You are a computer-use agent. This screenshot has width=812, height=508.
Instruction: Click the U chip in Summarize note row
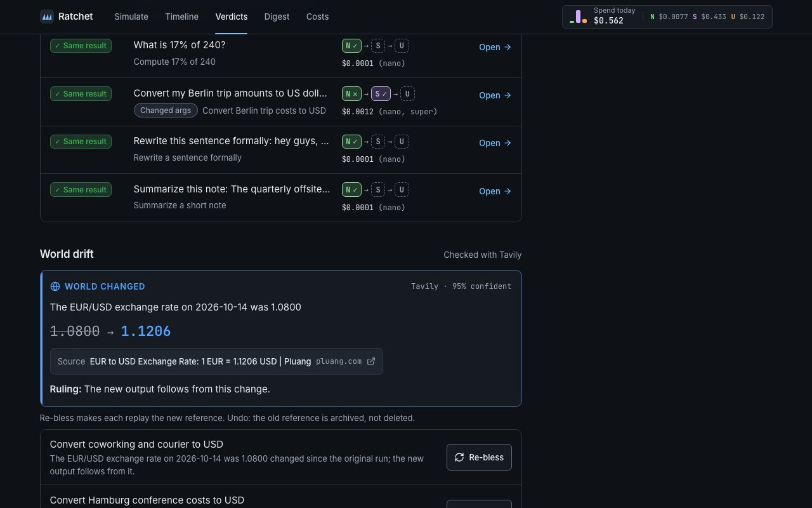point(402,190)
